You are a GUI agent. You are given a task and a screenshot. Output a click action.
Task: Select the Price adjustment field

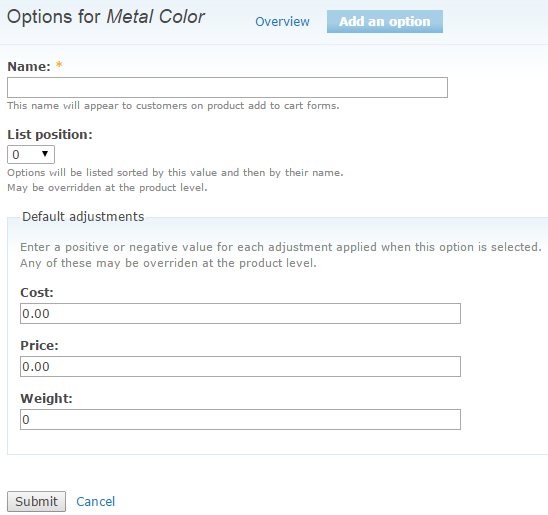pyautogui.click(x=240, y=367)
